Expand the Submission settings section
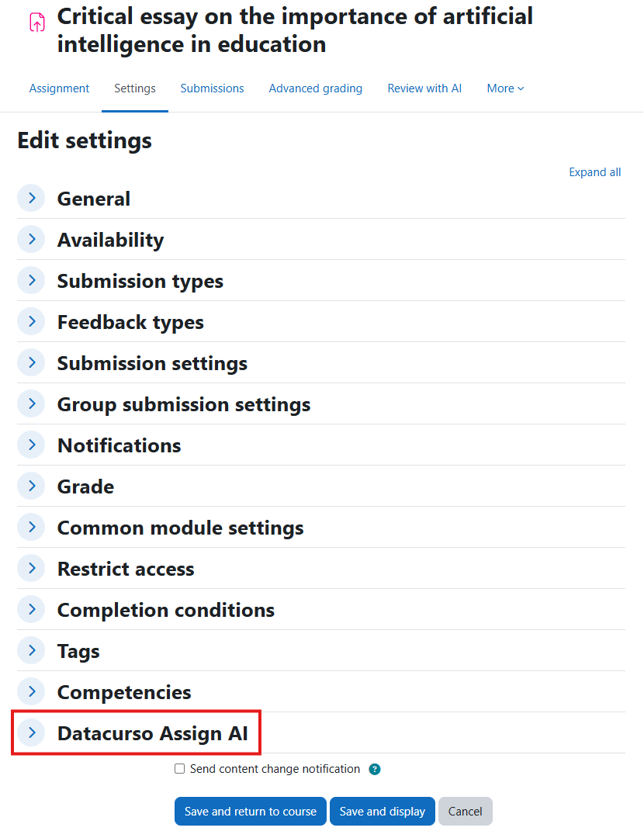 30,362
